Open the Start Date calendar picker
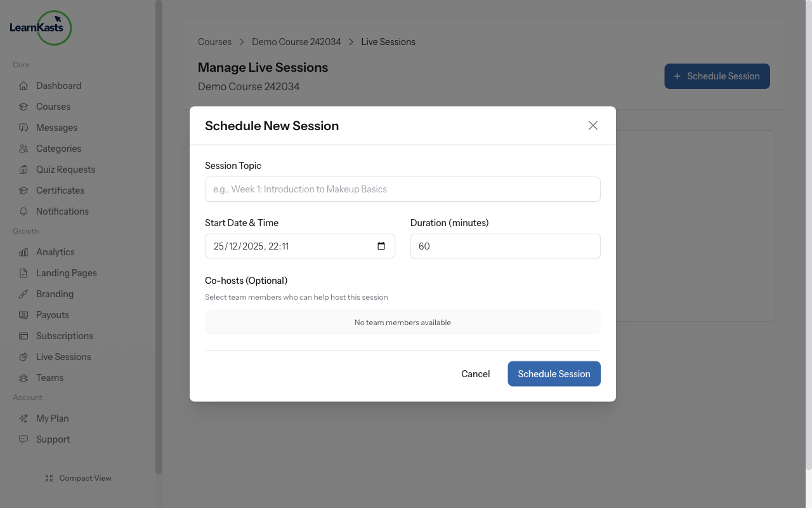Image resolution: width=812 pixels, height=508 pixels. pyautogui.click(x=381, y=246)
